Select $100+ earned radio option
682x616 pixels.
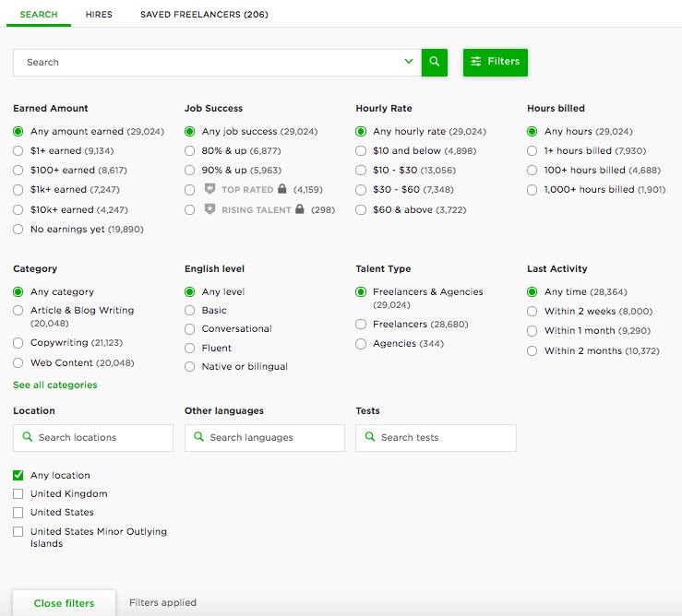pos(18,170)
